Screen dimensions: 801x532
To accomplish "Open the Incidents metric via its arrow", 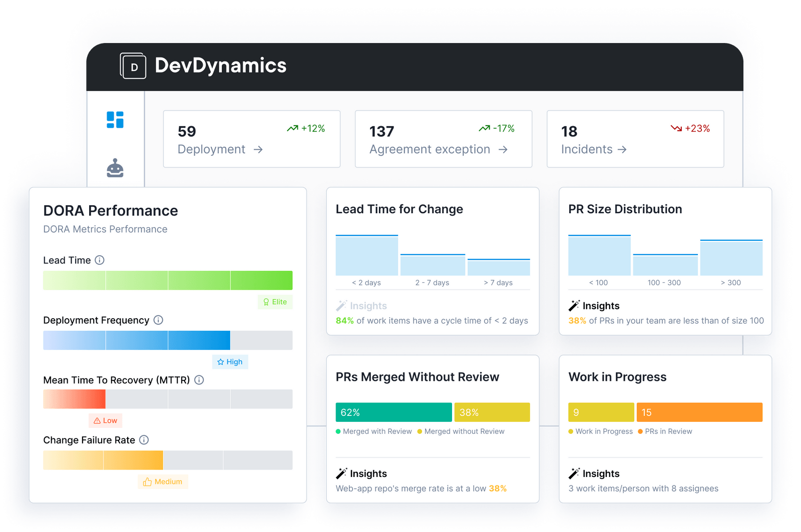I will [x=622, y=149].
